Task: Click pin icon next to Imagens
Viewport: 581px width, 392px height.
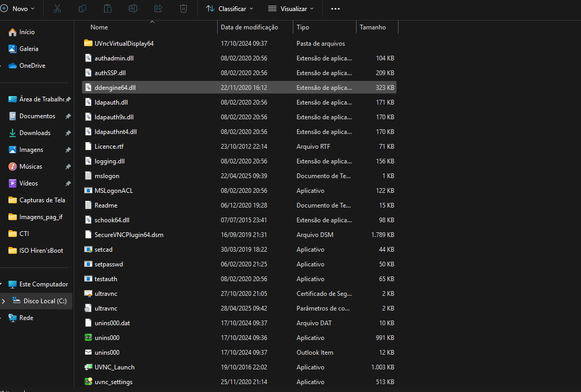Action: [68, 150]
